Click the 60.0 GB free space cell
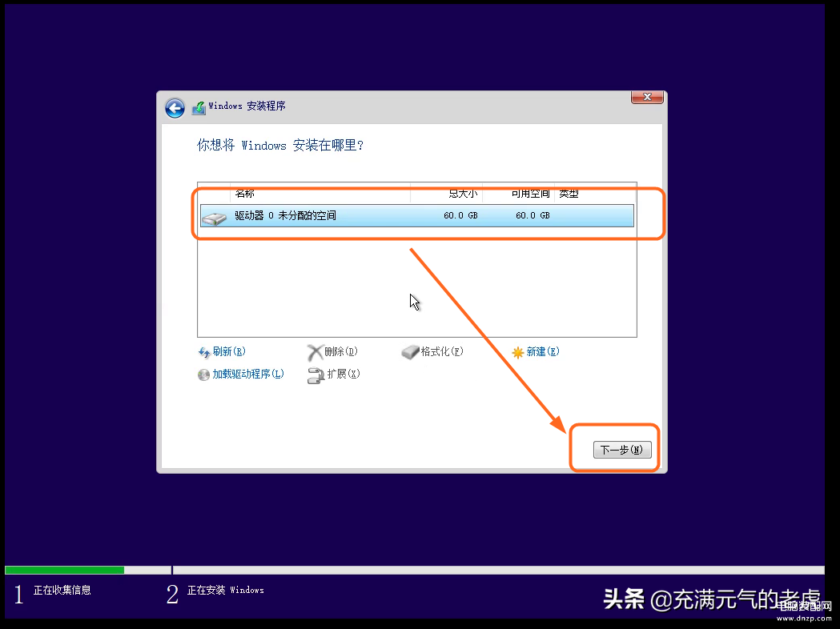 [533, 216]
